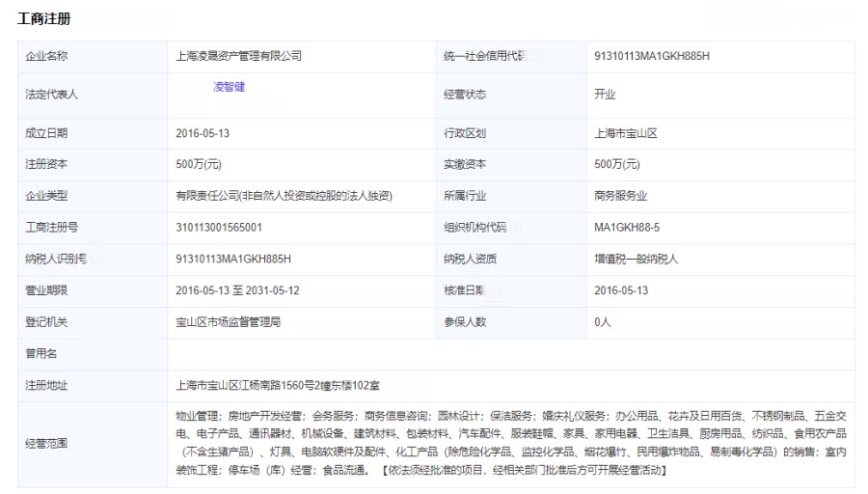Click the 行政区划 label
This screenshot has width=868, height=494.
click(x=465, y=133)
